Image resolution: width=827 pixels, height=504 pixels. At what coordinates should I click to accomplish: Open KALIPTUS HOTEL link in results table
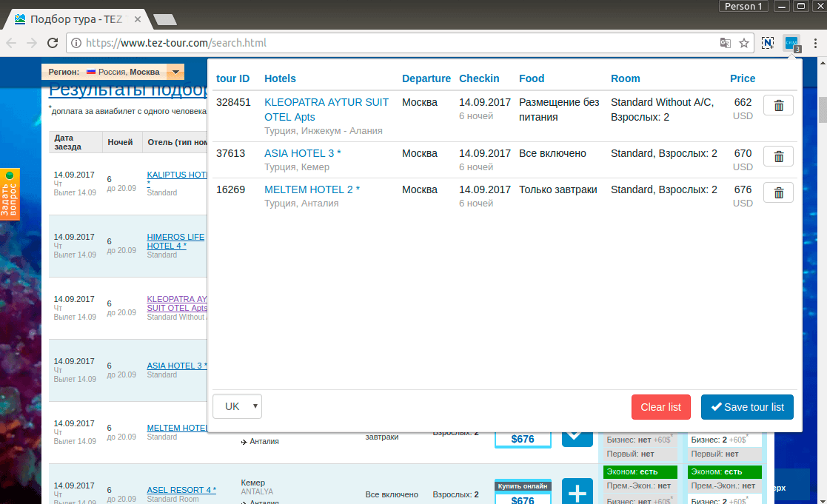coord(177,175)
